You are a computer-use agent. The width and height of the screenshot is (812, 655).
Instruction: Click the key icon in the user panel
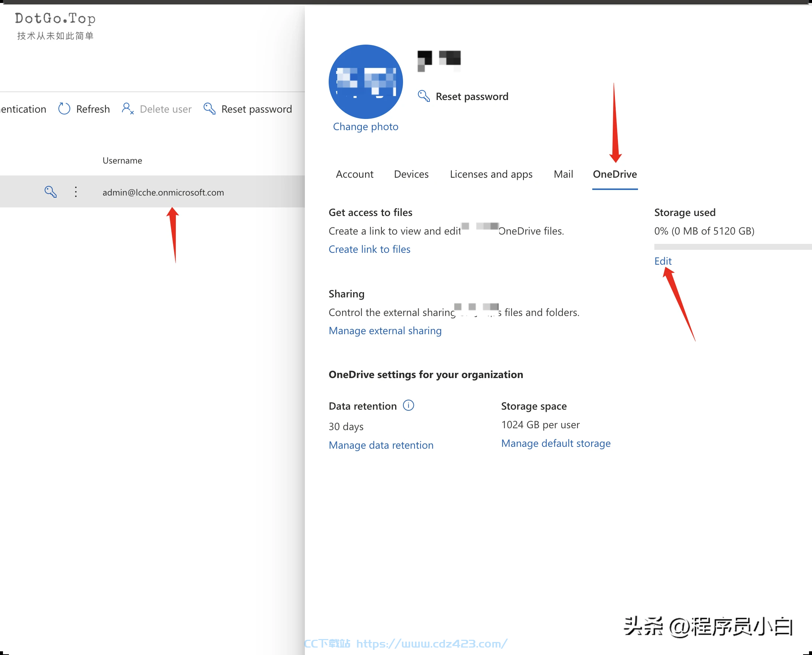pos(424,96)
